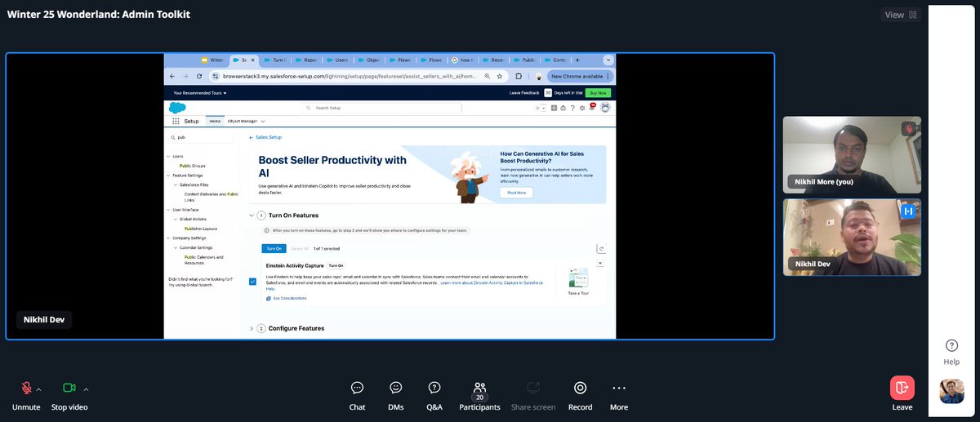Bookmark the page with the star icon

[499, 76]
